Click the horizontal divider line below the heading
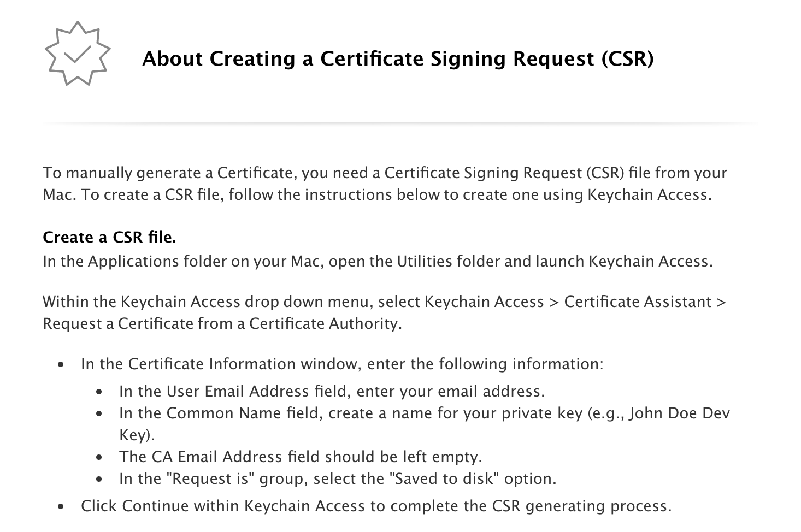The image size is (801, 532). click(x=400, y=123)
